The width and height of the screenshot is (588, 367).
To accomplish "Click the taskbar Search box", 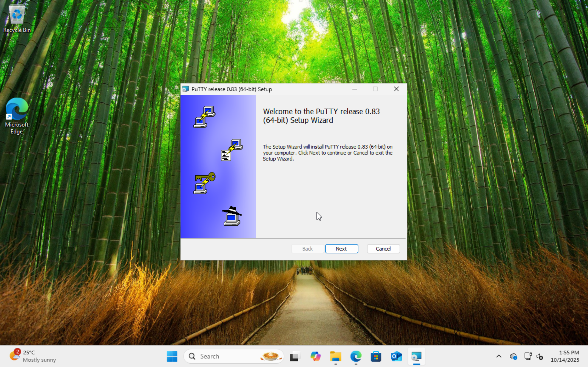I will tap(226, 356).
